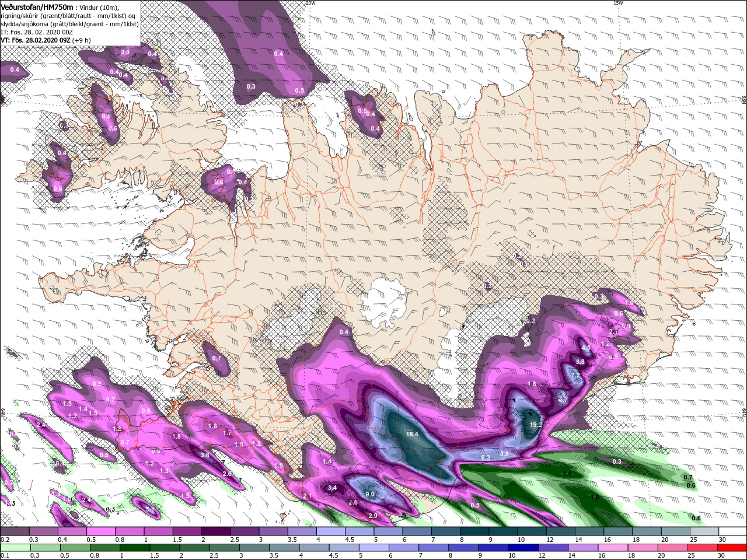Click the darkest purple 2 swatch, upper legend
The height and width of the screenshot is (560, 747).
pyautogui.click(x=215, y=531)
